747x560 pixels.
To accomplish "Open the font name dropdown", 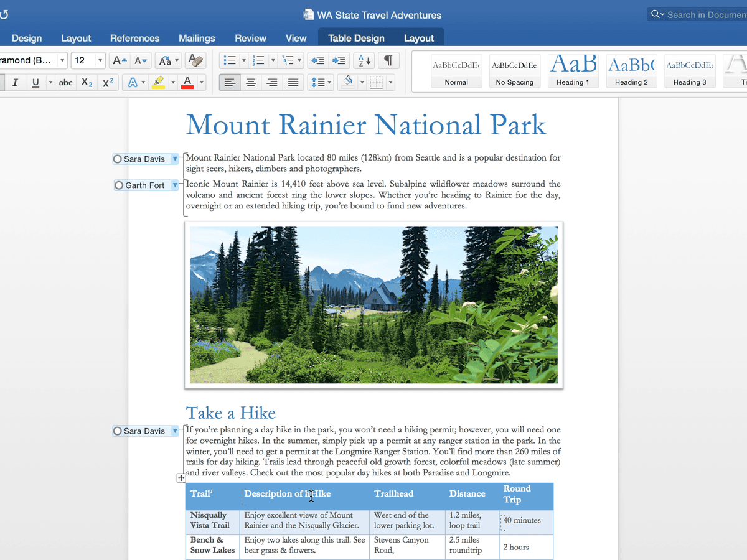I will coord(62,60).
